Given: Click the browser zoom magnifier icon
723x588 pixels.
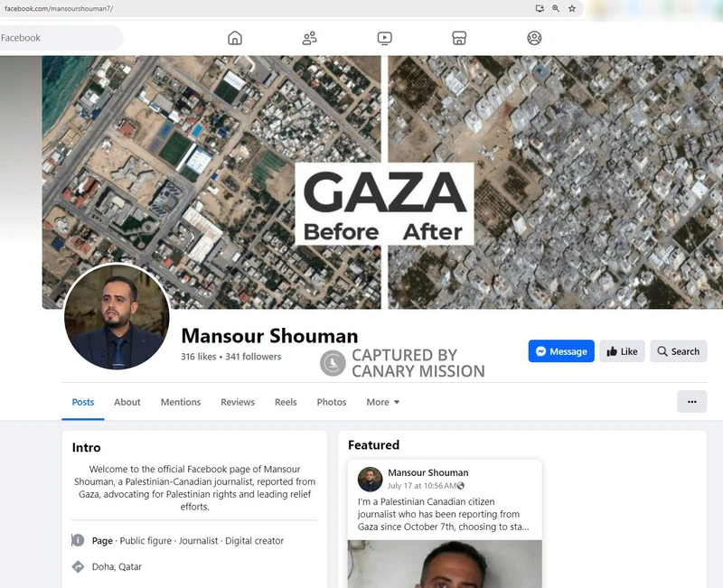Looking at the screenshot, I should click(x=556, y=8).
